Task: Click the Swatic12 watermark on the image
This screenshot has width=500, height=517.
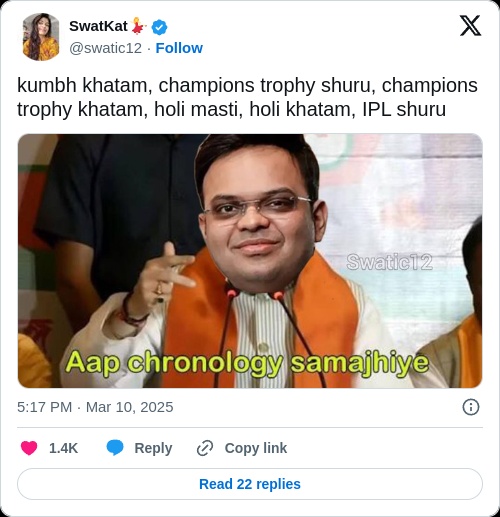Action: pyautogui.click(x=389, y=262)
